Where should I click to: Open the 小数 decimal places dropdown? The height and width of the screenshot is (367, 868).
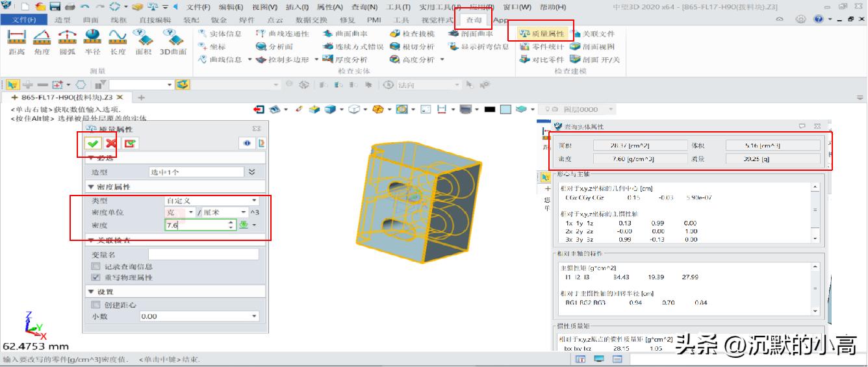(199, 316)
